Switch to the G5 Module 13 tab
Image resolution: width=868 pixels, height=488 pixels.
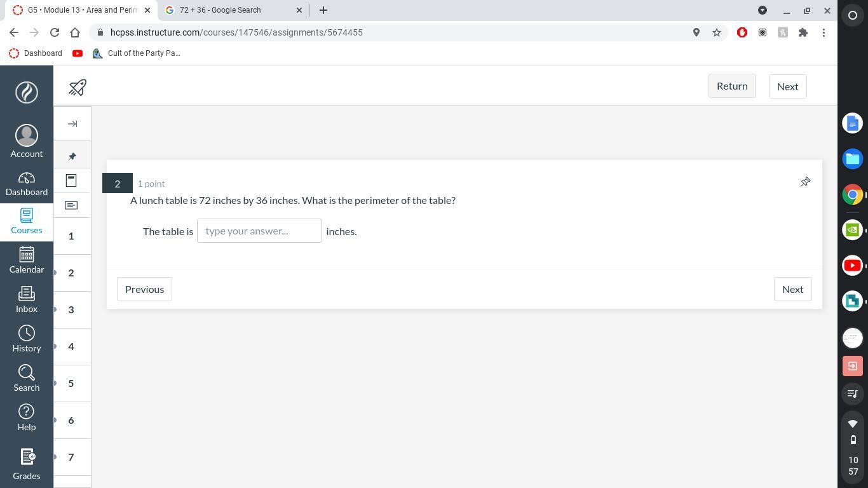79,10
